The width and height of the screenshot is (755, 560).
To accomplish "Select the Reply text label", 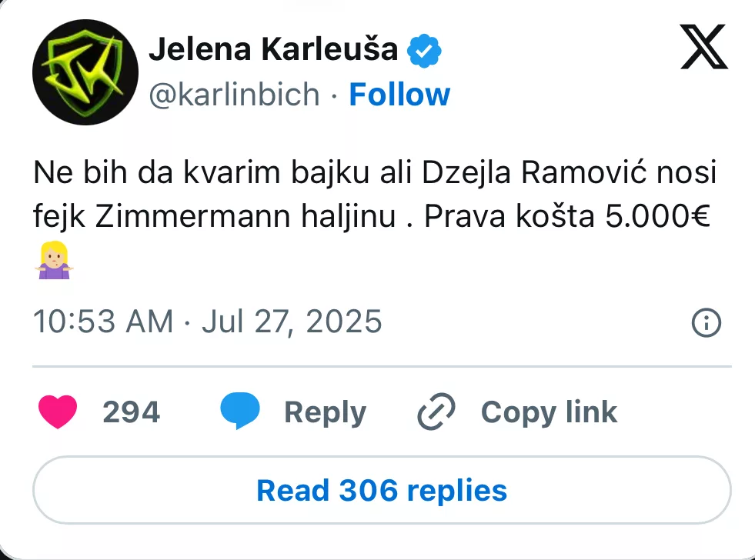I will (325, 413).
